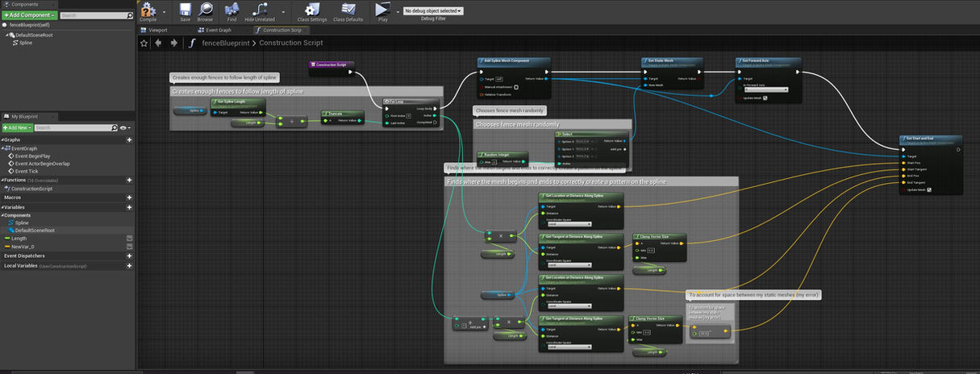Screen dimensions: 980x374
Task: Click the Find toolbar icon
Action: (232, 10)
